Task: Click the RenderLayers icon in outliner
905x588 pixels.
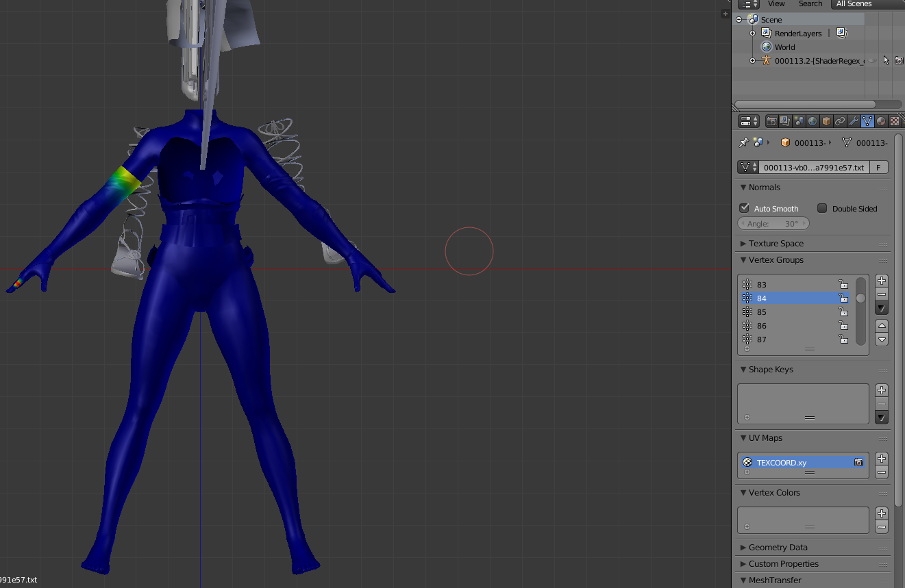Action: [x=767, y=33]
